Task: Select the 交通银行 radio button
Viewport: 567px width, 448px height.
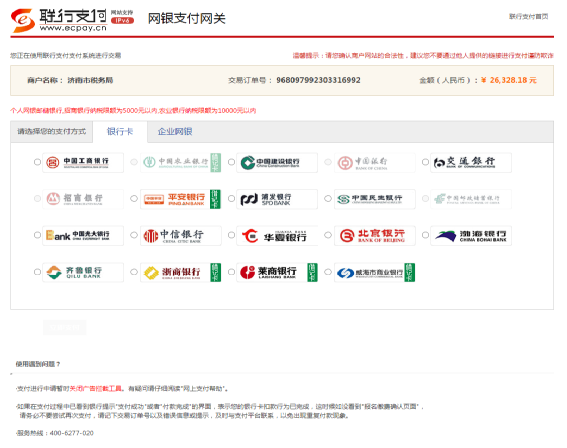Action: pos(425,162)
